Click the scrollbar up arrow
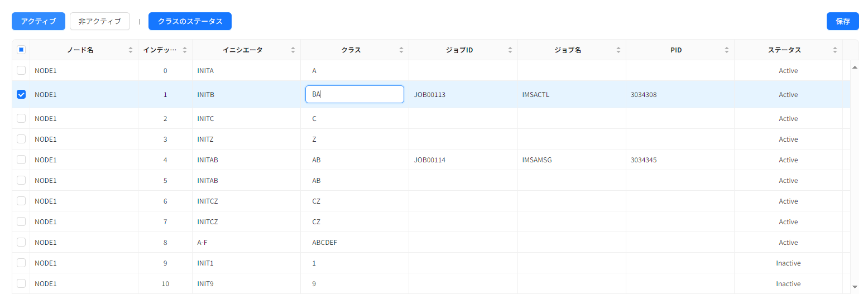868x299 pixels. tap(854, 67)
